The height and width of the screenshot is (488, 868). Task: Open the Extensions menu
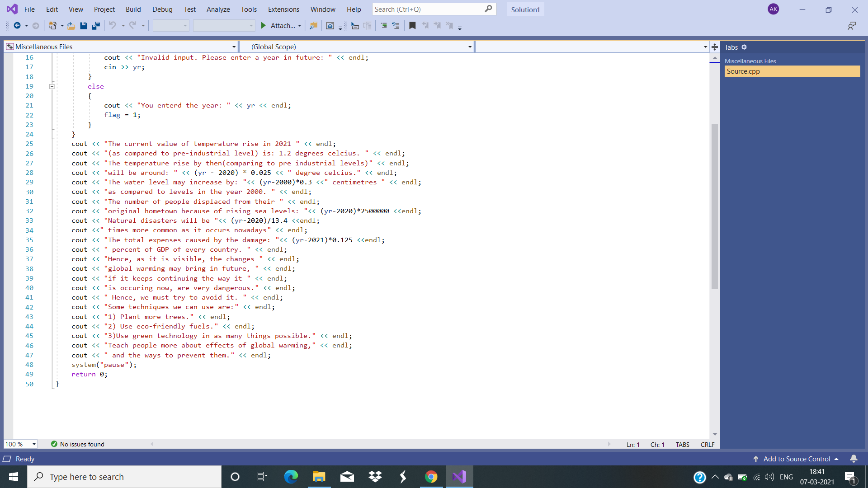point(283,9)
